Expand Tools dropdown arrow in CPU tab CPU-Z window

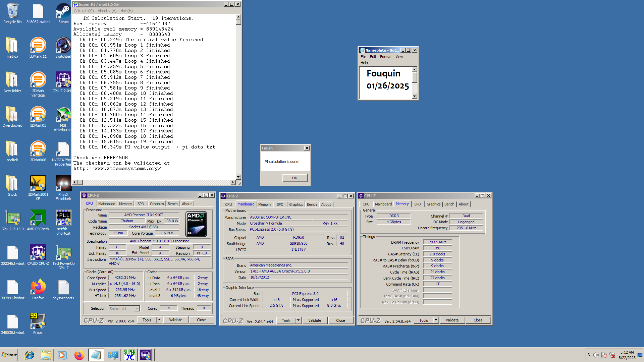159,320
